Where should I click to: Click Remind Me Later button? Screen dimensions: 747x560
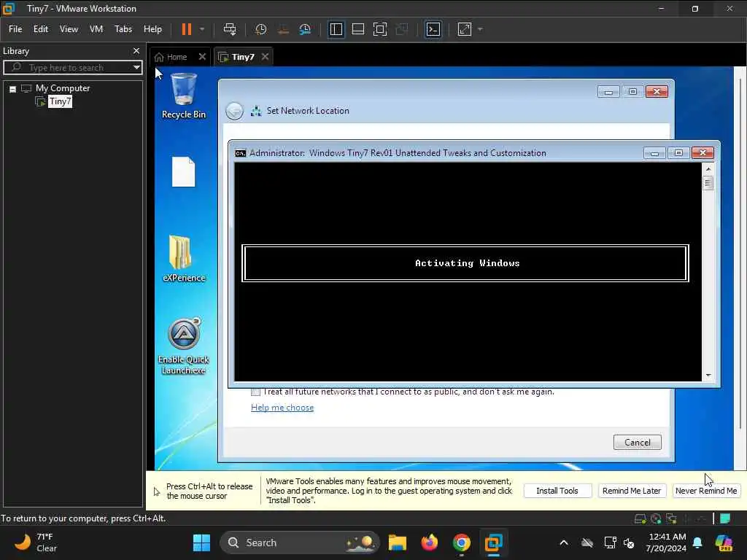click(631, 491)
